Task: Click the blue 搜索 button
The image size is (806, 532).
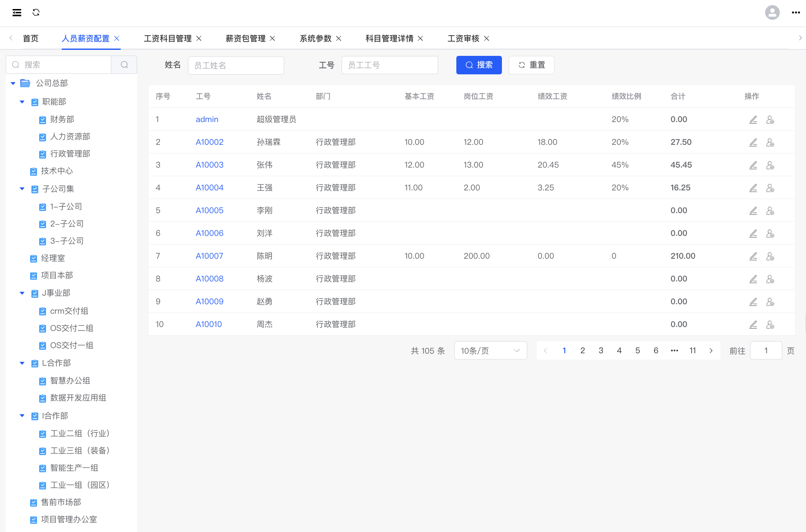Action: point(479,65)
